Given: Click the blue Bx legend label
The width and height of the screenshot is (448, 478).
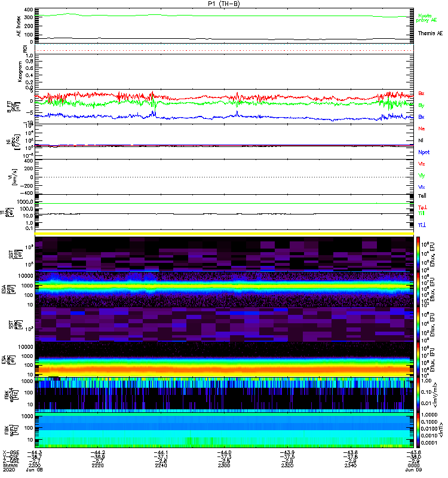Looking at the screenshot, I should (x=421, y=117).
